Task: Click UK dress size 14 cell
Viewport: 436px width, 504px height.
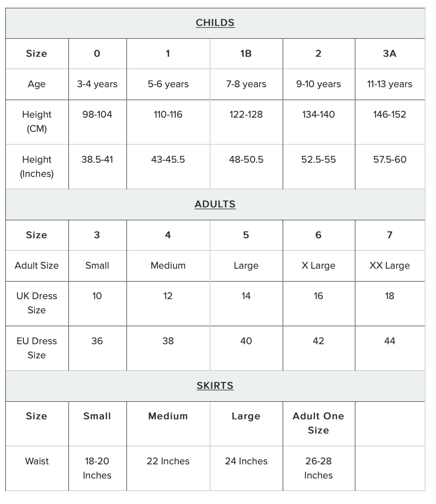Action: tap(246, 296)
